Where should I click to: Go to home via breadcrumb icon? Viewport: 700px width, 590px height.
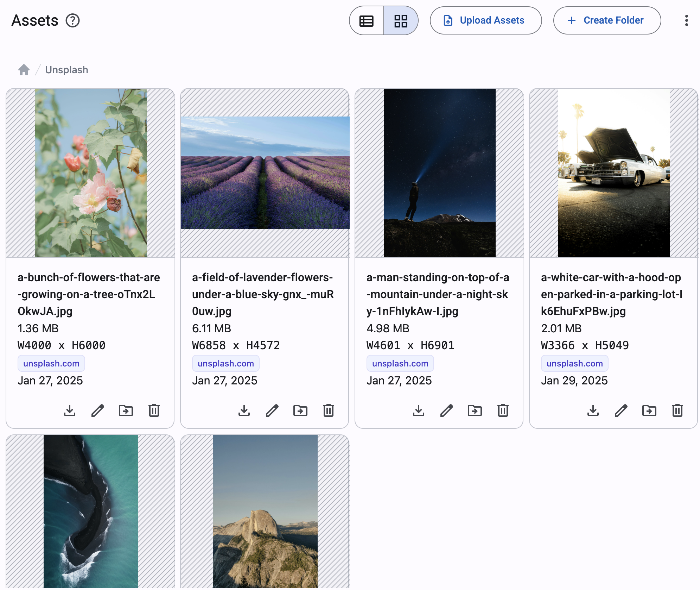click(24, 70)
